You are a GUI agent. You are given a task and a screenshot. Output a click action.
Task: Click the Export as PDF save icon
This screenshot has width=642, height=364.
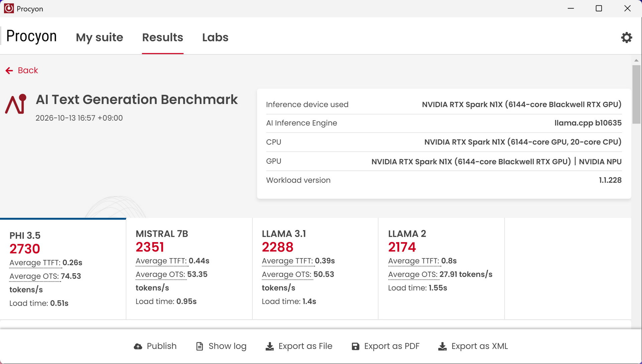tap(355, 346)
